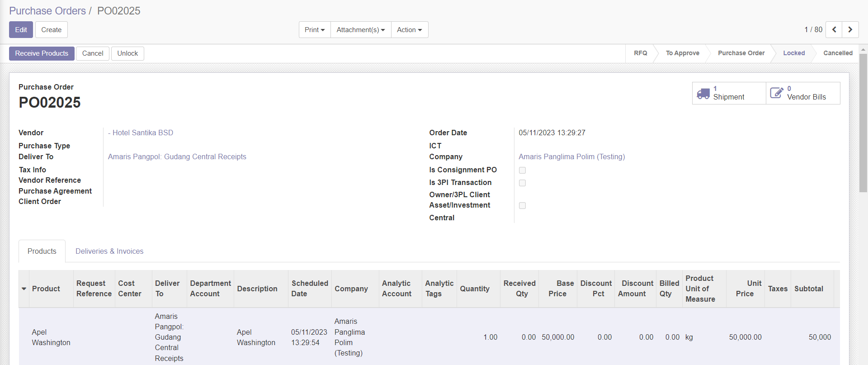This screenshot has width=868, height=365.
Task: Click the order date 05/11/2023 13:29:27
Action: [x=552, y=133]
